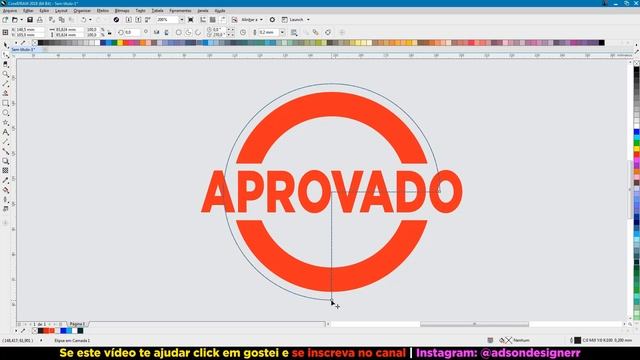
Task: Open the Bitmaps menu
Action: (122, 11)
